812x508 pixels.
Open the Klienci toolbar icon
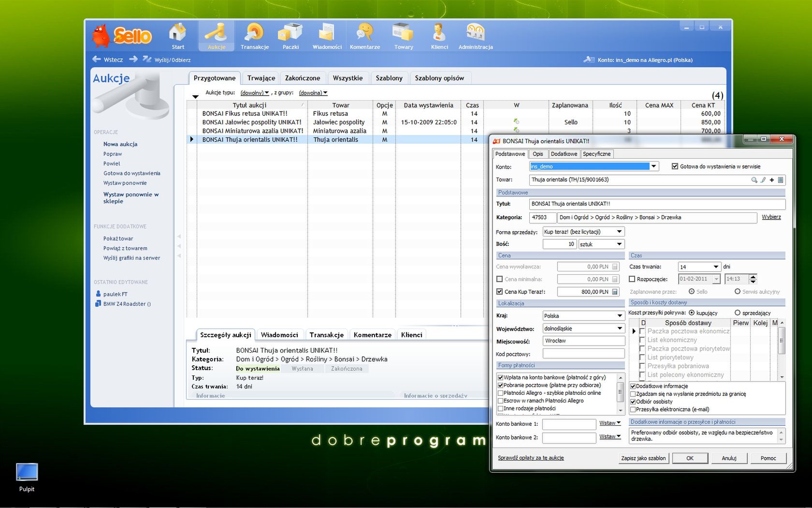pyautogui.click(x=439, y=36)
